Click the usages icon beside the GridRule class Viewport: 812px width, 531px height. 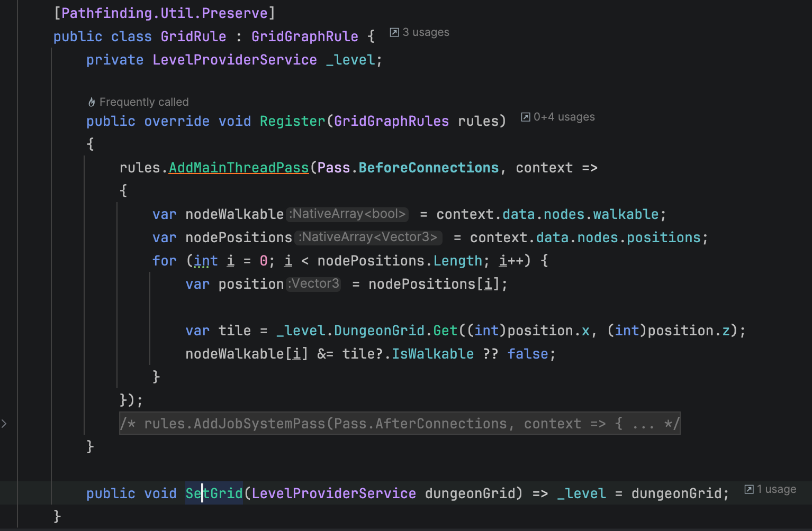(x=394, y=33)
